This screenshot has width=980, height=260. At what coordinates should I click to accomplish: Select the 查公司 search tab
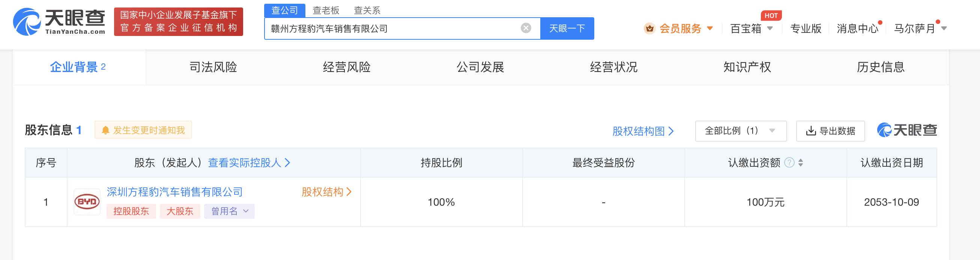click(284, 10)
